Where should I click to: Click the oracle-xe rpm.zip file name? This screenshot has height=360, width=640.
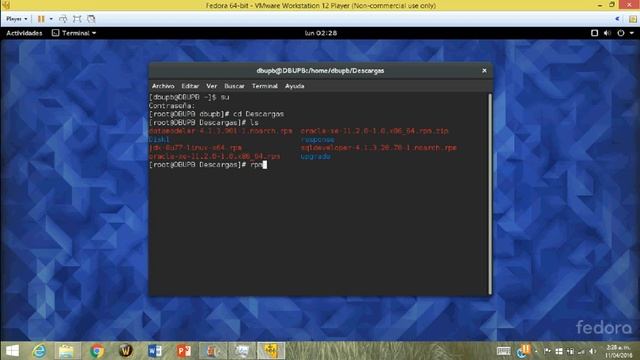(374, 131)
